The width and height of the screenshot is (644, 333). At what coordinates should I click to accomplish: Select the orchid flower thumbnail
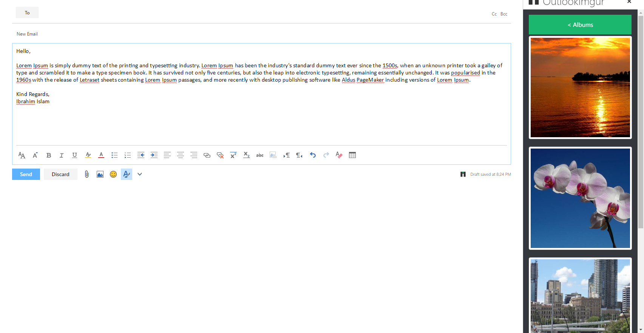[580, 198]
